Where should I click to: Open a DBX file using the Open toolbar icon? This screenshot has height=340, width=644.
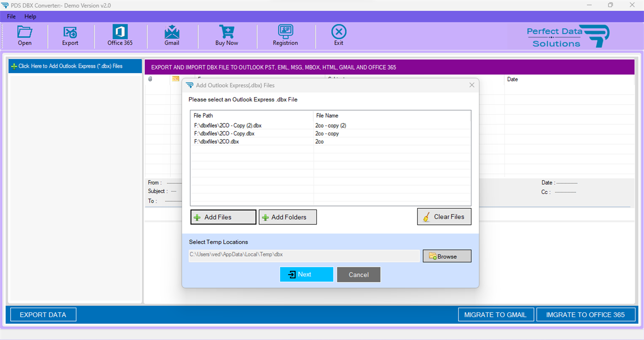tap(24, 35)
